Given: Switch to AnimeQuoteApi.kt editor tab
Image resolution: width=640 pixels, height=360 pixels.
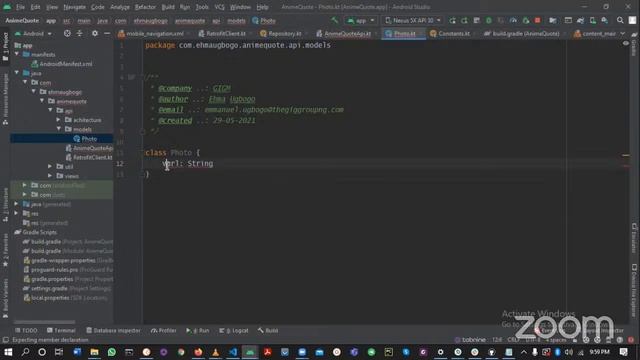Looking at the screenshot, I should (347, 33).
